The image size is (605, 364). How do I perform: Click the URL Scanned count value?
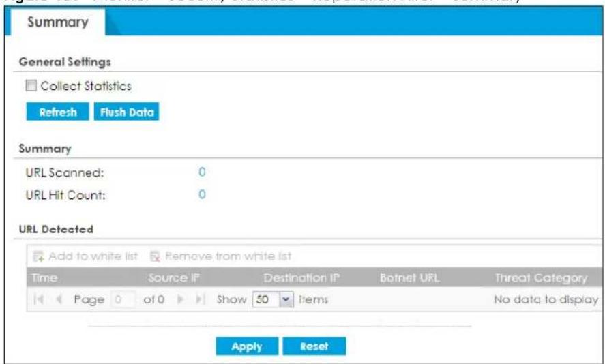tap(202, 172)
